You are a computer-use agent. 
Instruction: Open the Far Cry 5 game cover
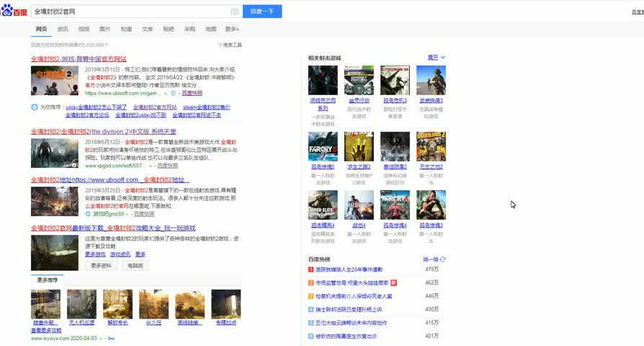[322, 146]
